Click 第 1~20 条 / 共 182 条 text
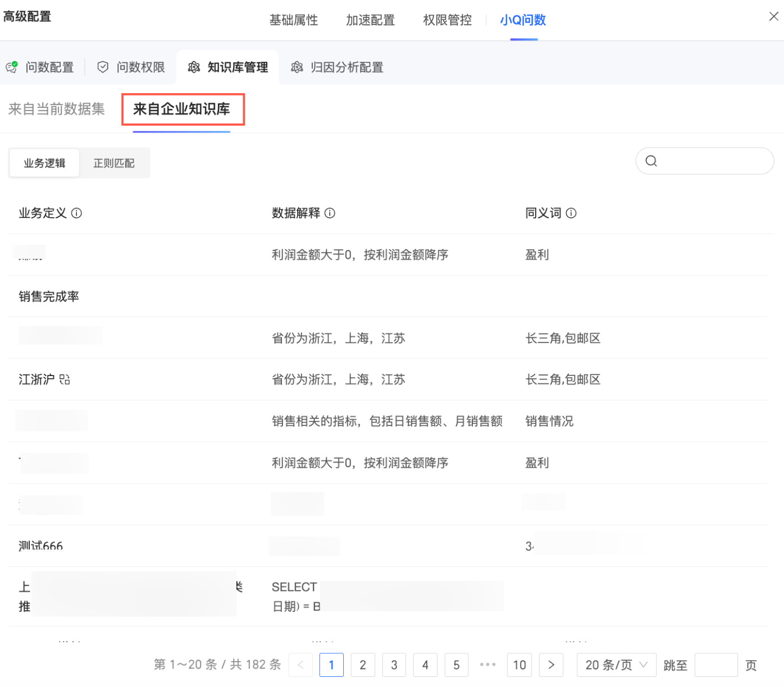Image resolution: width=784 pixels, height=687 pixels. [217, 665]
